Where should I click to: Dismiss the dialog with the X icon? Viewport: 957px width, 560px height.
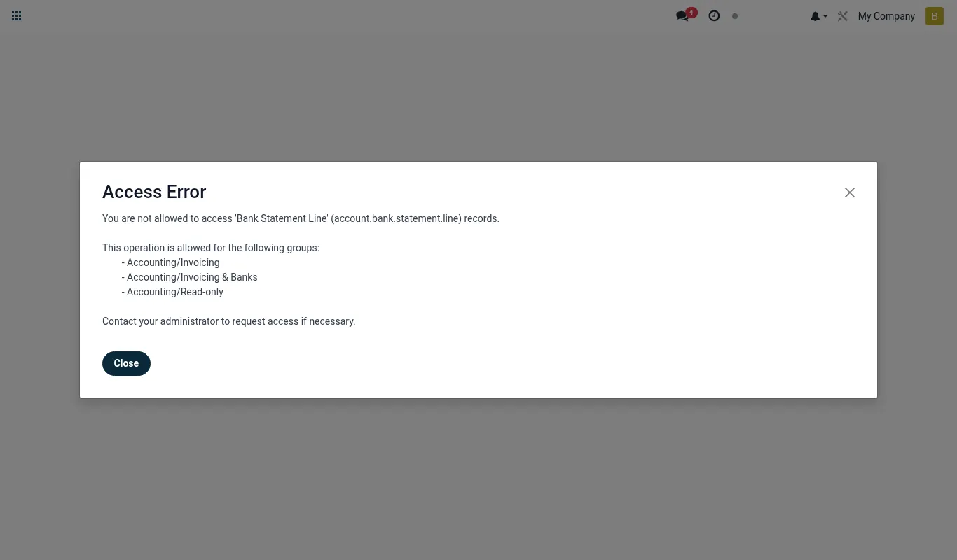pyautogui.click(x=850, y=192)
